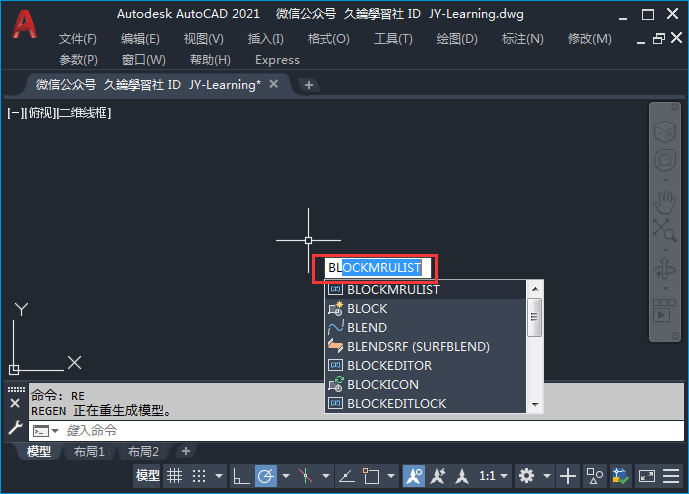The width and height of the screenshot is (689, 494).
Task: Switch to the 布局1 layout tab
Action: click(x=89, y=451)
